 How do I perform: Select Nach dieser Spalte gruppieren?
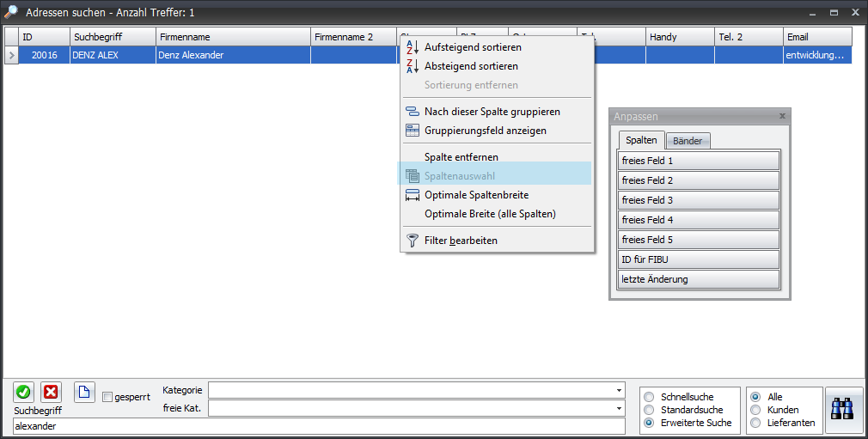tap(492, 112)
